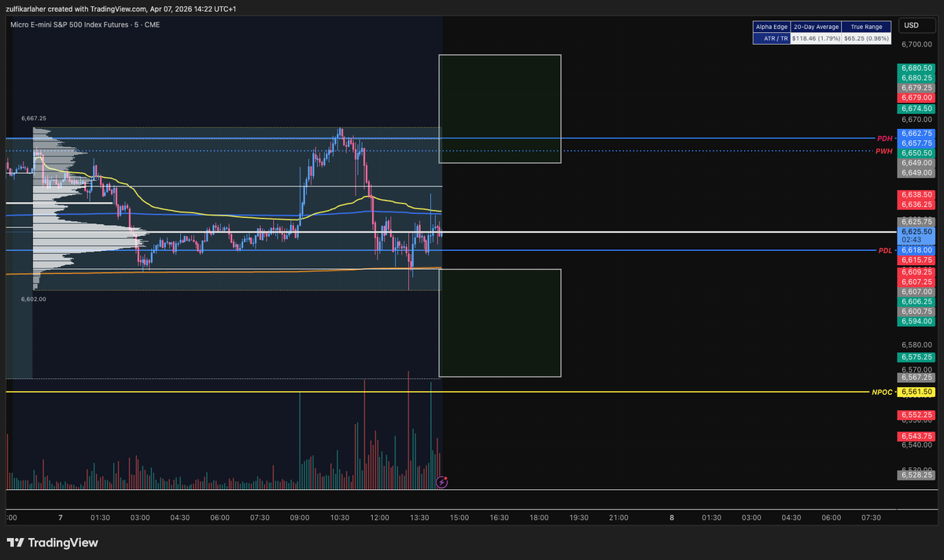Click the $65.25 (0.98%) table value
This screenshot has height=560, width=944.
coord(866,38)
